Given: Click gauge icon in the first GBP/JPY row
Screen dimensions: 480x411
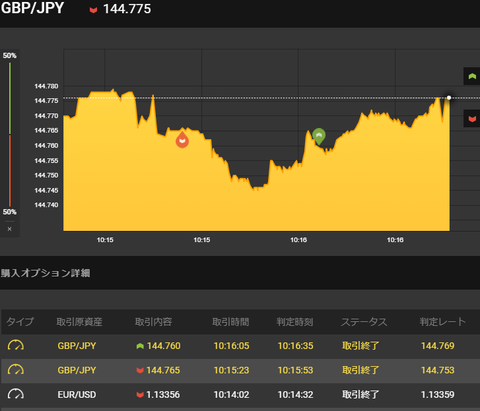Looking at the screenshot, I should (x=16, y=346).
